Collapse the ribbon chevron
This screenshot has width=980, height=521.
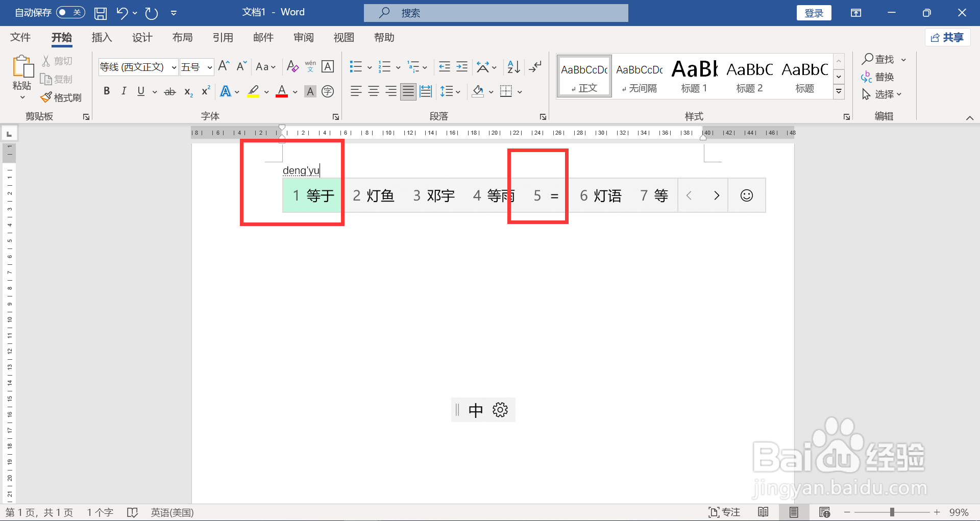tap(969, 118)
